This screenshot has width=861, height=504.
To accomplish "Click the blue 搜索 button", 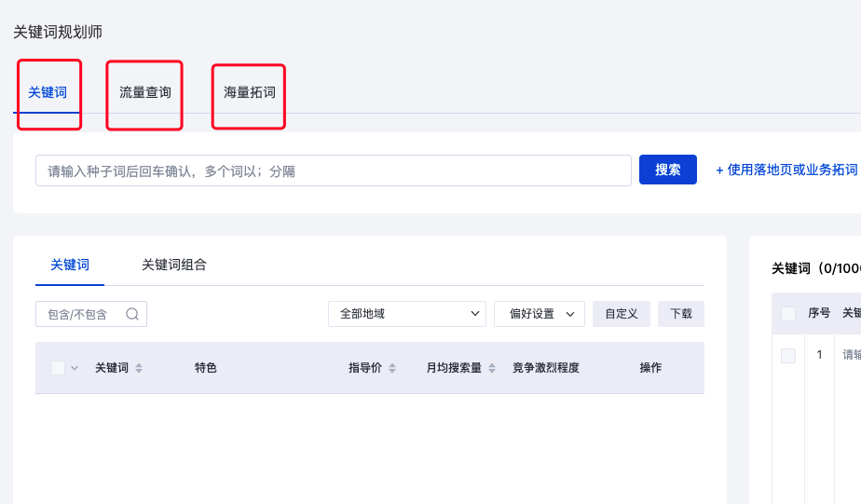I will pos(668,170).
